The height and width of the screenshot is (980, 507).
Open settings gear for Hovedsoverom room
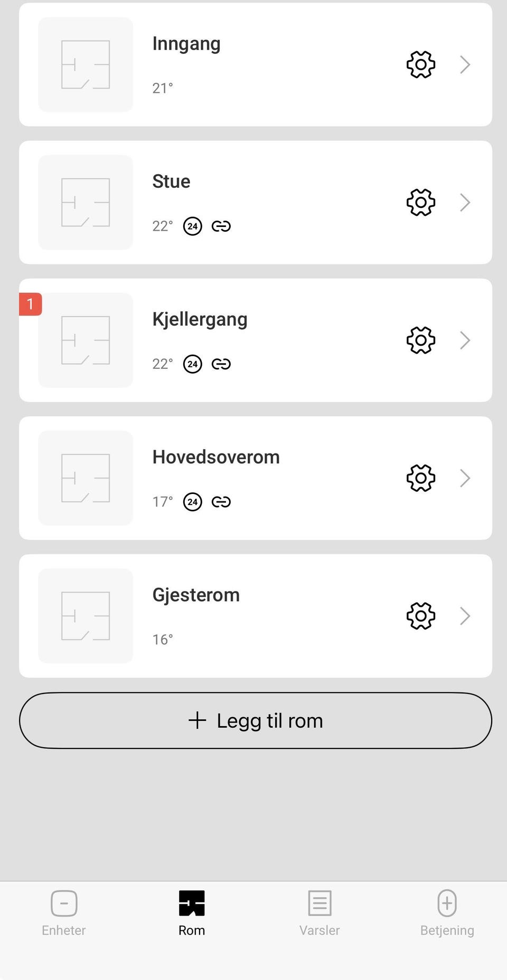[x=421, y=478]
